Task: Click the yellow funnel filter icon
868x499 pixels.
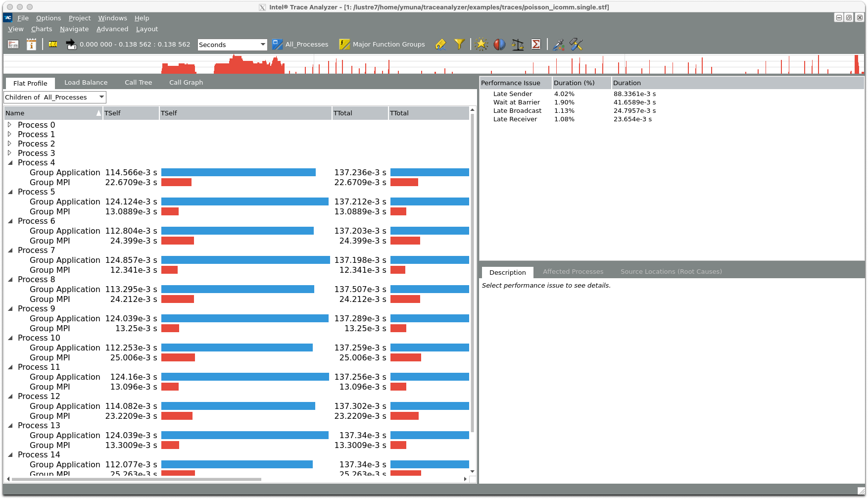Action: click(459, 45)
